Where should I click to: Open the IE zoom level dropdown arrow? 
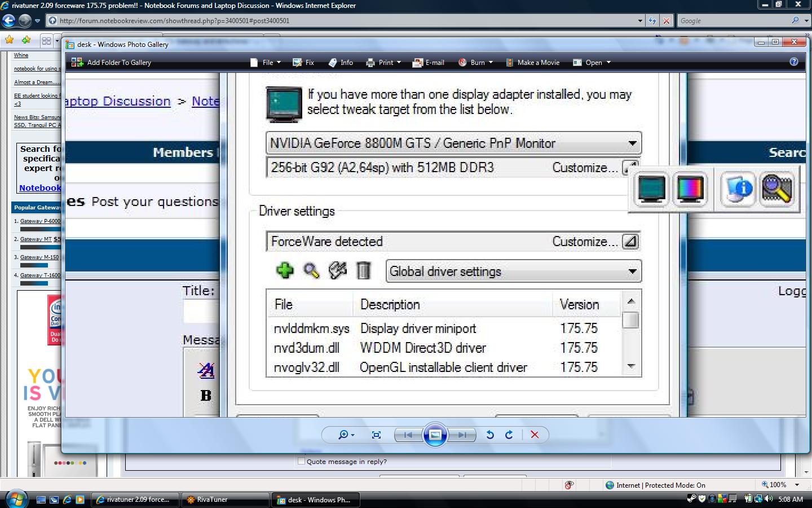[x=797, y=485]
